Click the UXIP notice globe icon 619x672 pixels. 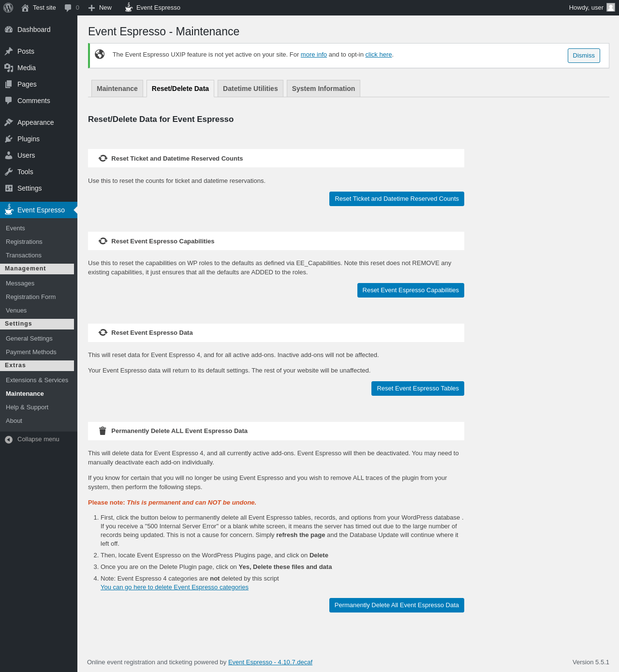[100, 54]
